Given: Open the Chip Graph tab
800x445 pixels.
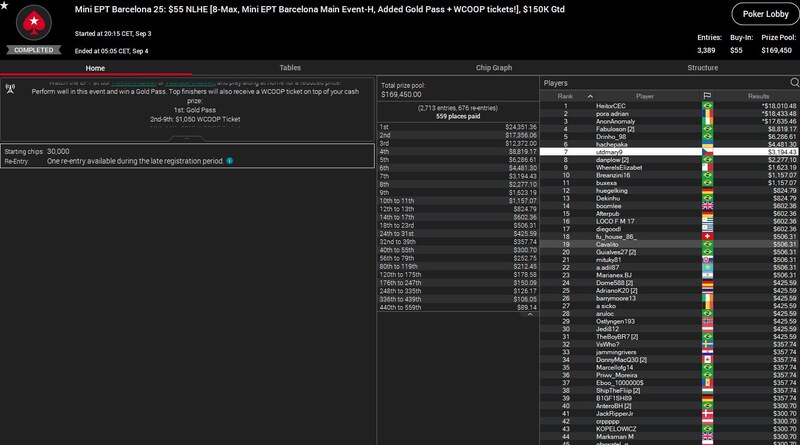Looking at the screenshot, I should point(494,67).
